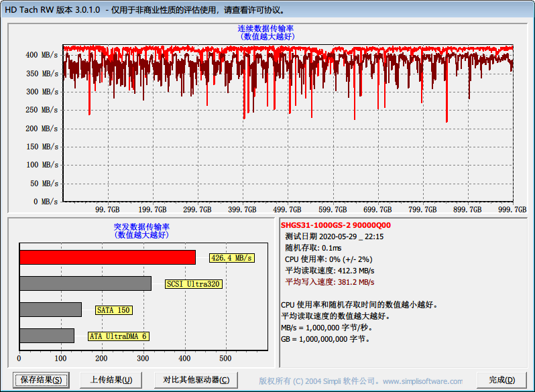Click the MB/s = 1,000,000 字节/秒 line
The width and height of the screenshot is (535, 392).
(x=326, y=328)
